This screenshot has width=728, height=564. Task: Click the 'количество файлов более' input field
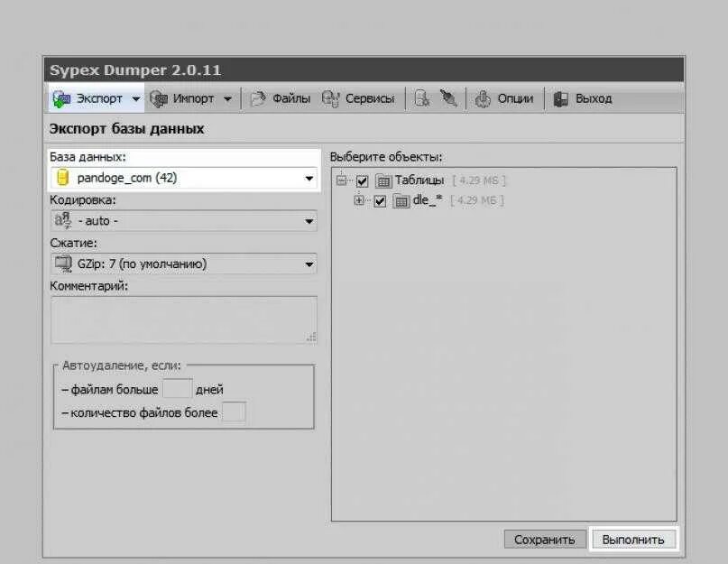coord(234,412)
